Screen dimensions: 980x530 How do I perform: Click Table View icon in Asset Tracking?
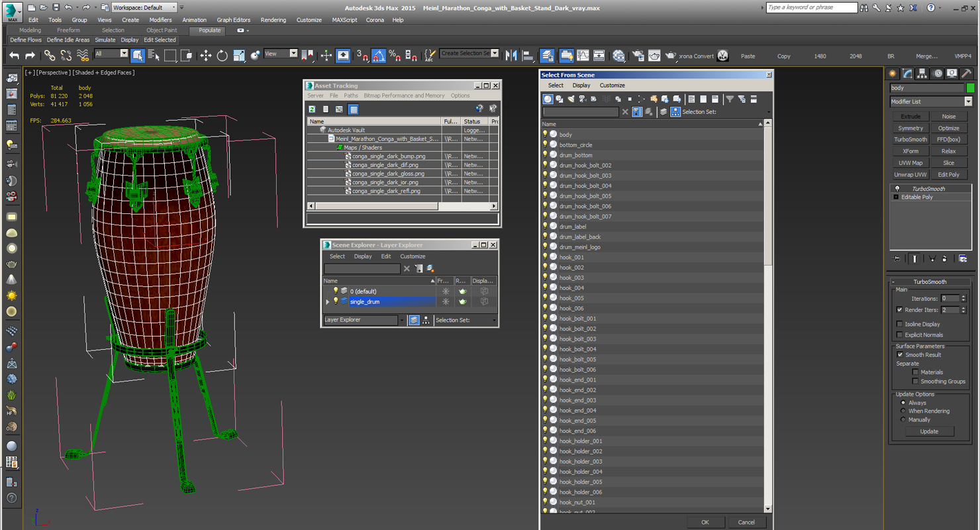point(354,109)
